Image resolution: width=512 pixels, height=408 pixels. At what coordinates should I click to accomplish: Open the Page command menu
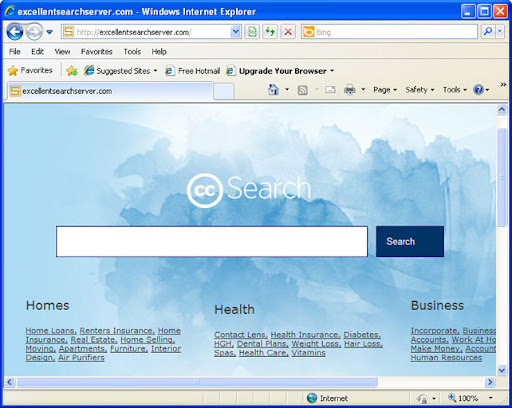coord(385,90)
